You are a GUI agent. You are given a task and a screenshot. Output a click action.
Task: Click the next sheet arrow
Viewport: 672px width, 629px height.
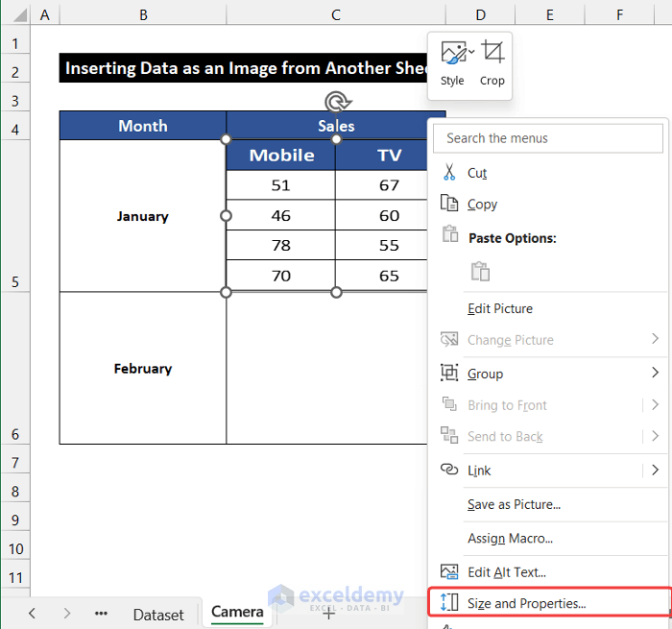pyautogui.click(x=67, y=613)
